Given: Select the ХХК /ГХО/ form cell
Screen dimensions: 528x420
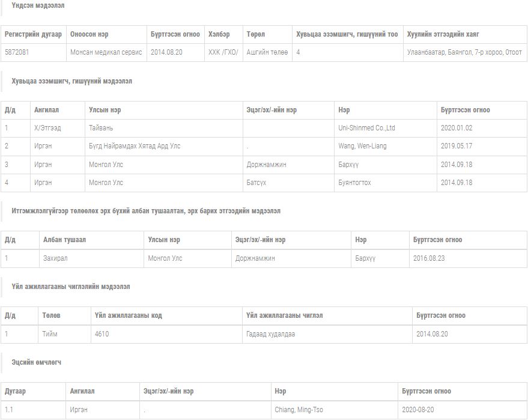Looking at the screenshot, I should (x=223, y=52).
